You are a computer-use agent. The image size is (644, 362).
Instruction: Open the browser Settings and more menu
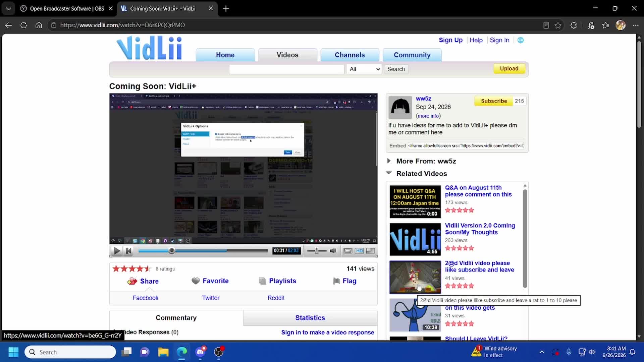point(636,25)
